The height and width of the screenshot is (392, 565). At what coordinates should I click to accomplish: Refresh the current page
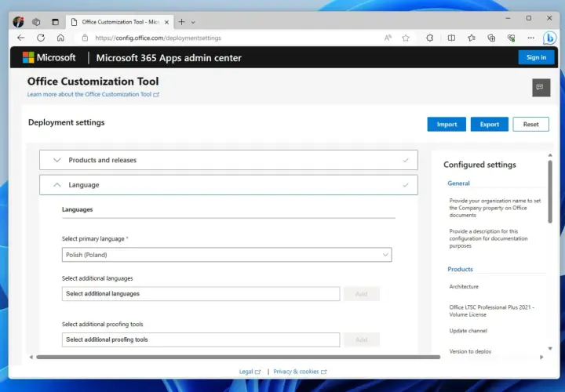[41, 38]
